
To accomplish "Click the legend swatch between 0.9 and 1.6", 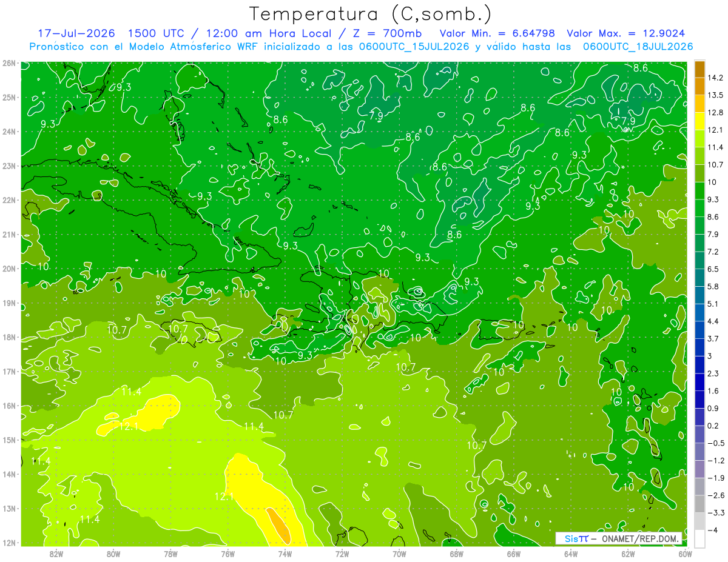I will 700,400.
